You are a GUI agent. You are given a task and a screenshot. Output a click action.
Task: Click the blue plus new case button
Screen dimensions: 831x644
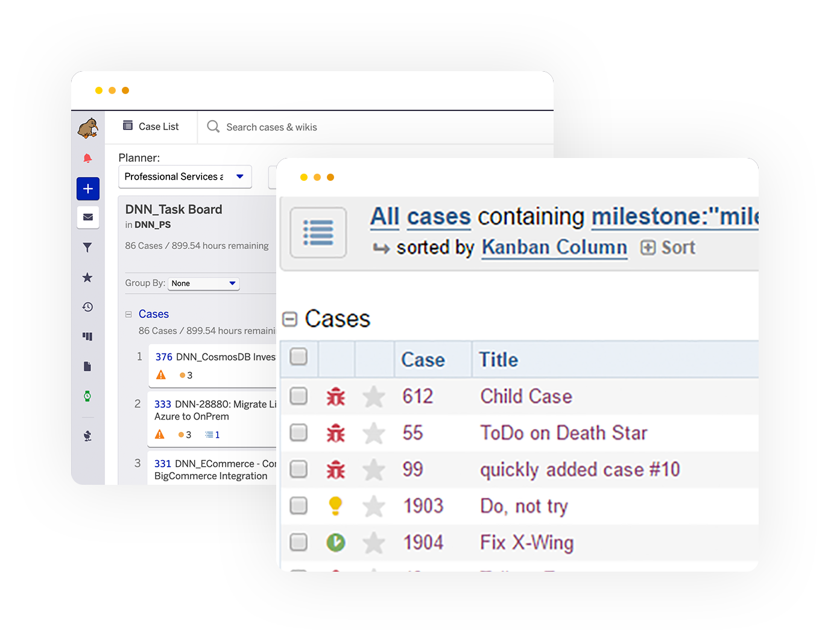88,189
